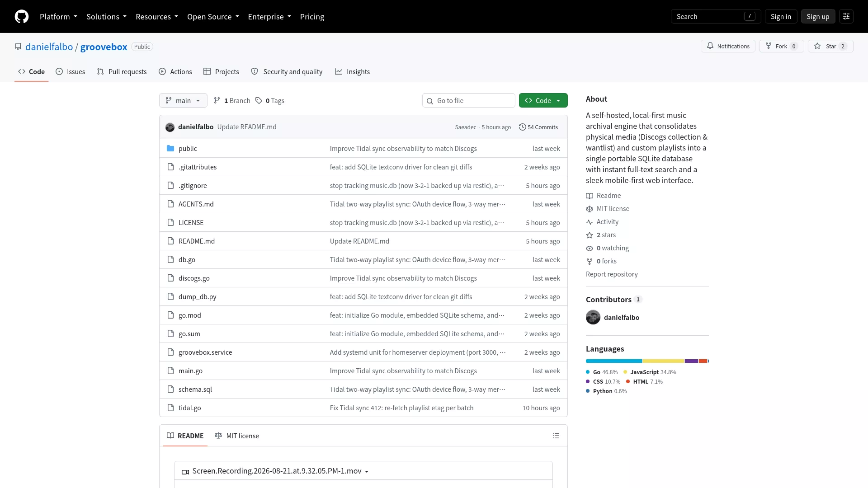Image resolution: width=868 pixels, height=488 pixels.
Task: Click the fork icon beside 0 forks
Action: pos(590,262)
